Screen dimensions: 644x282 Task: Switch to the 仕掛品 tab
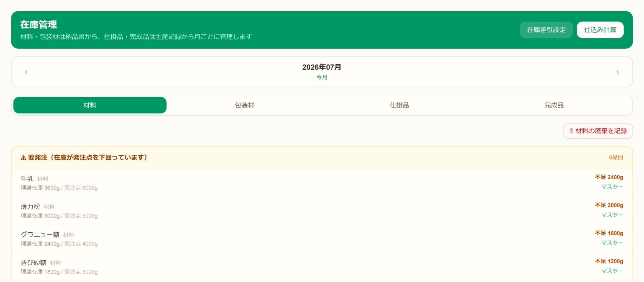[x=399, y=105]
